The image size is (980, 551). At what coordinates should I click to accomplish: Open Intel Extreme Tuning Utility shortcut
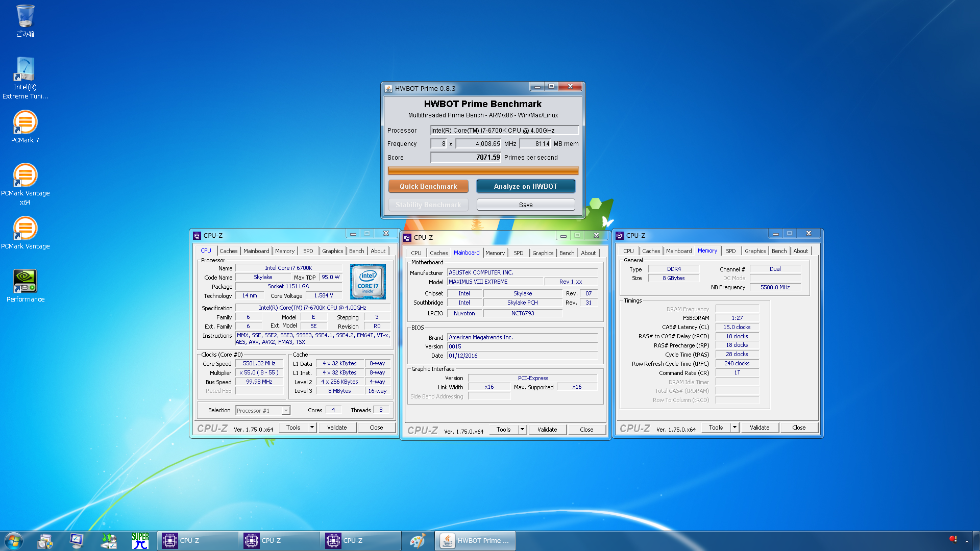click(25, 78)
